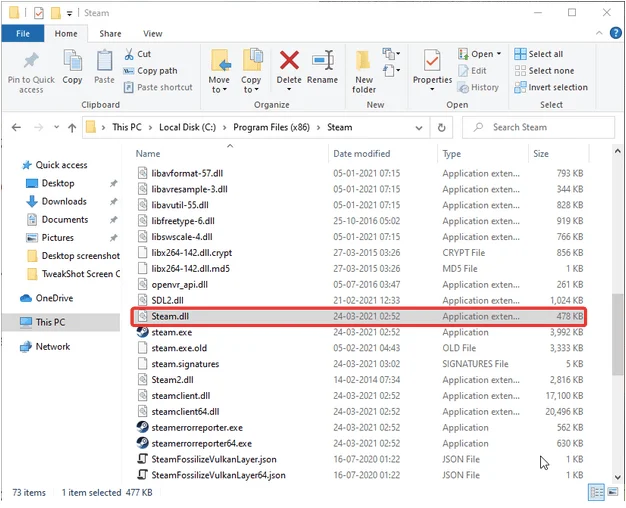Select the Steam.dll file

(x=359, y=316)
